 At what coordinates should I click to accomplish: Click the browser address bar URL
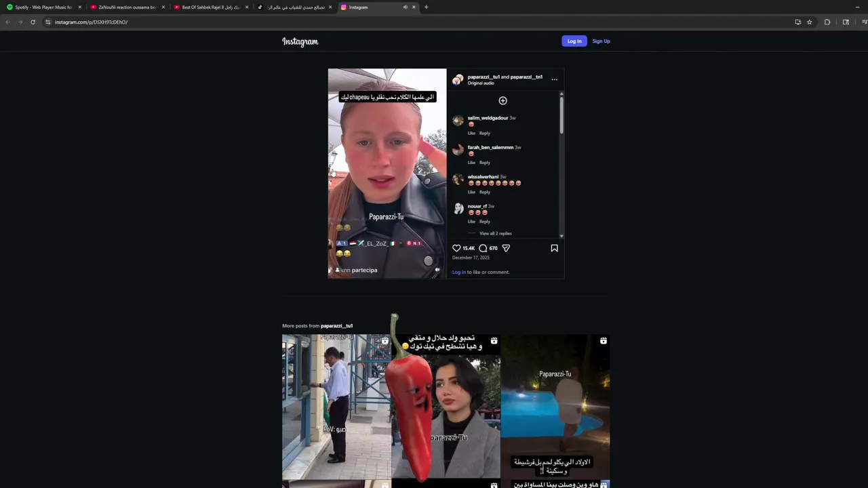click(91, 22)
